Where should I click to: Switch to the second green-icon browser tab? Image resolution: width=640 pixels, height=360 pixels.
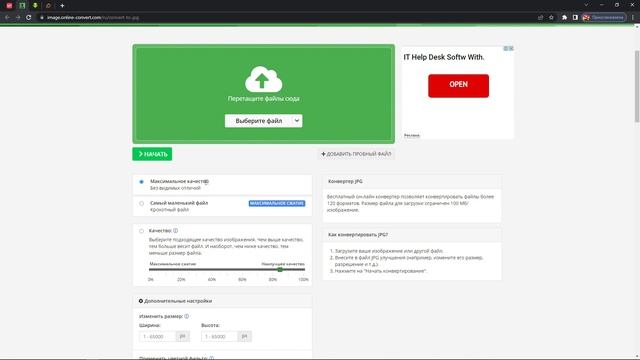(x=22, y=6)
